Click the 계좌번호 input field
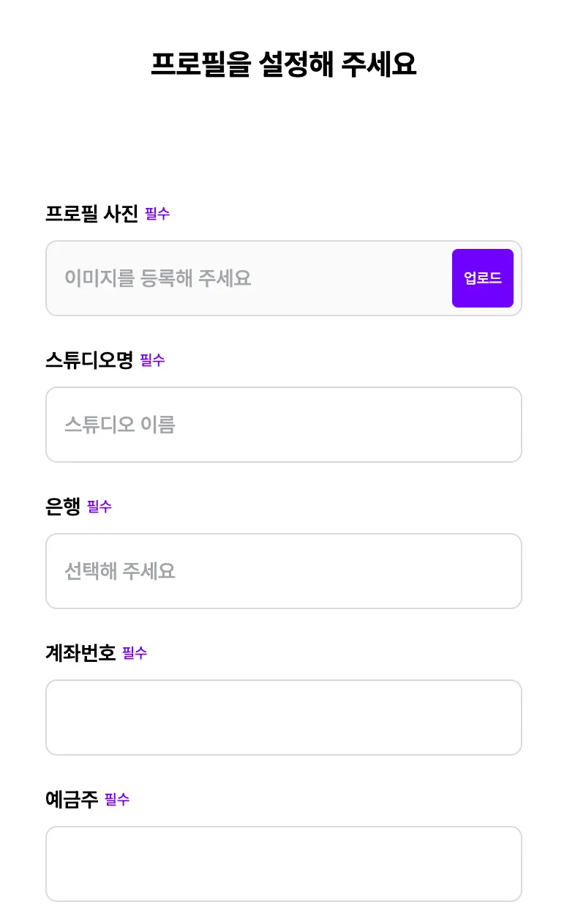This screenshot has height=924, width=575. click(283, 718)
